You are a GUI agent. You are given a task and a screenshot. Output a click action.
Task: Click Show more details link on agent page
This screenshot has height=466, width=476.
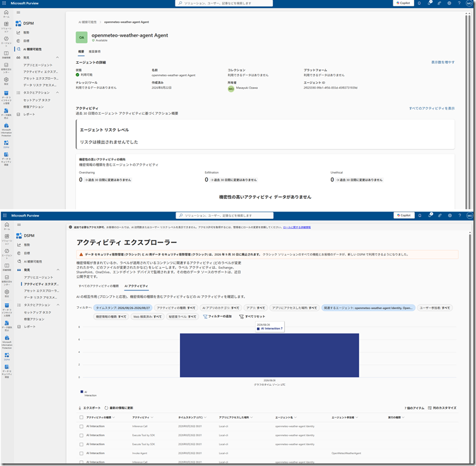[x=443, y=62]
